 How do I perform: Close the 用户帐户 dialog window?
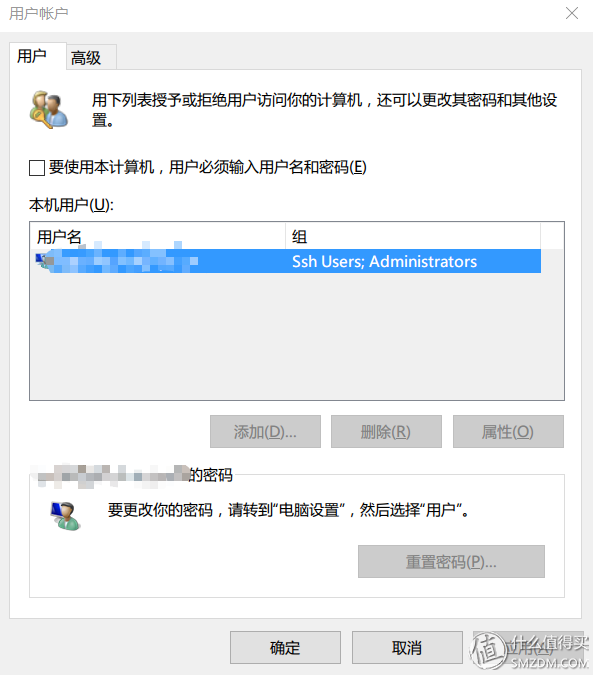[571, 13]
